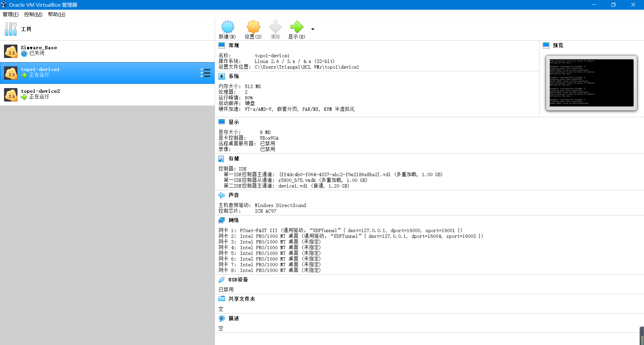The image size is (644, 345).
Task: Click the Shared Folders (共享文件夹) icon
Action: click(x=222, y=298)
